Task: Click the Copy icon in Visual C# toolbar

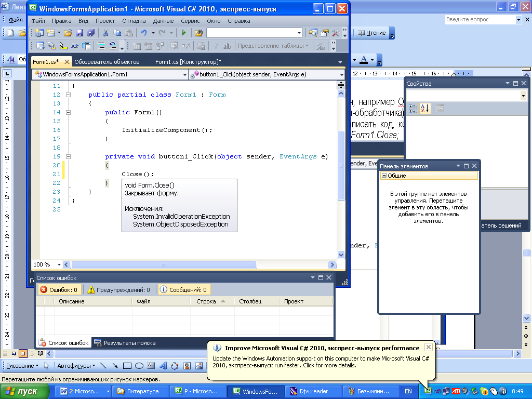Action: coord(117,33)
